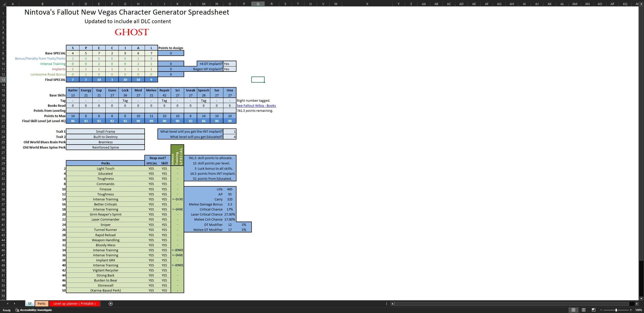This screenshot has width=644, height=313.
Task: Select the Brainless brain perk cell
Action: coord(105,142)
